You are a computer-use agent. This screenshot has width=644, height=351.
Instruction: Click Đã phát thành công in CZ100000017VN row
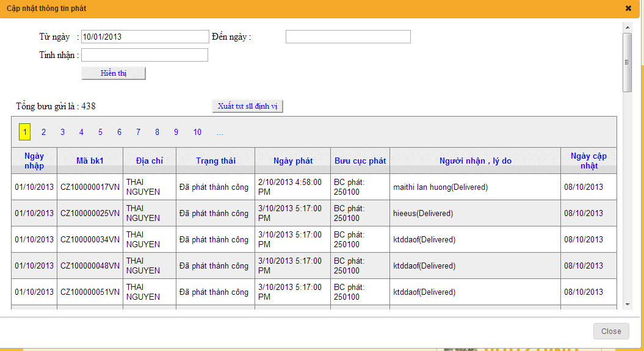tap(214, 187)
